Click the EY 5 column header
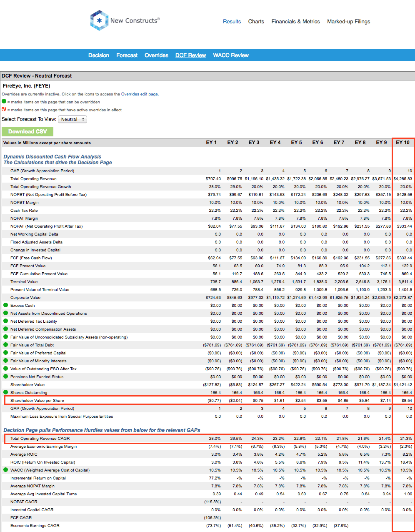The width and height of the screenshot is (415, 532). click(296, 143)
